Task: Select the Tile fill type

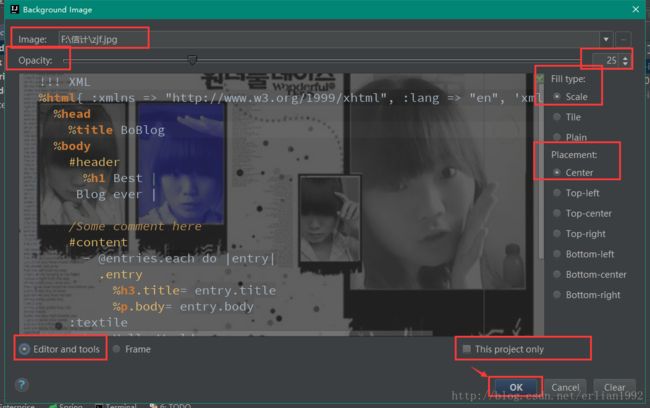Action: click(x=567, y=117)
